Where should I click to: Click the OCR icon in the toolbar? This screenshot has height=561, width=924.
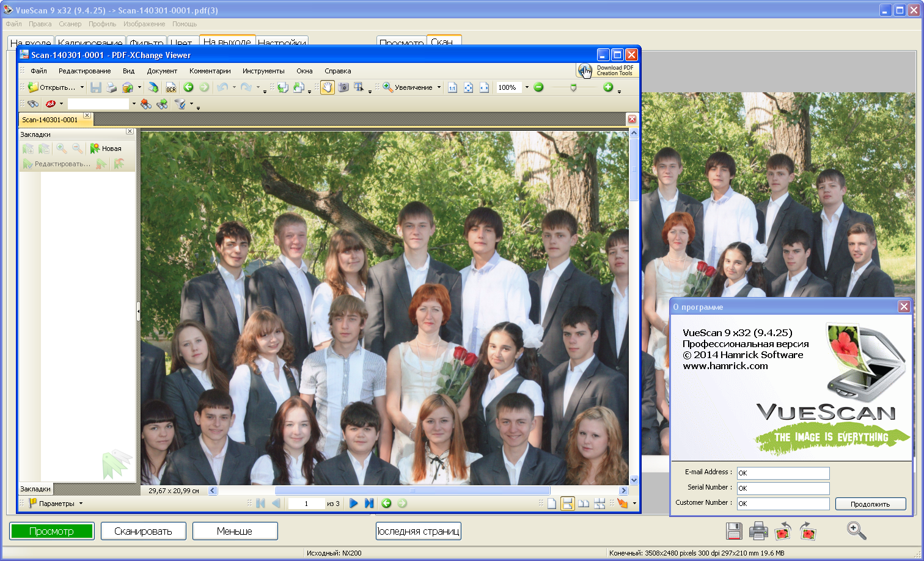(x=171, y=88)
